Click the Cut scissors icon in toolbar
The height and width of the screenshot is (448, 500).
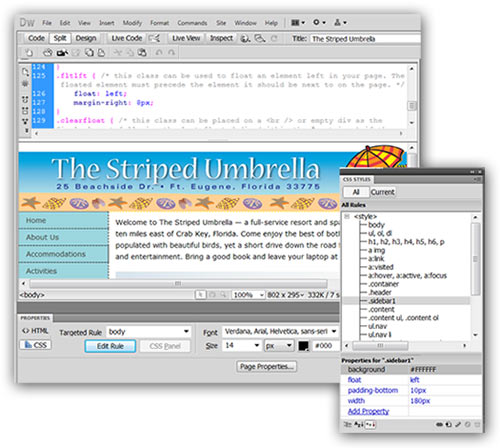[x=117, y=53]
